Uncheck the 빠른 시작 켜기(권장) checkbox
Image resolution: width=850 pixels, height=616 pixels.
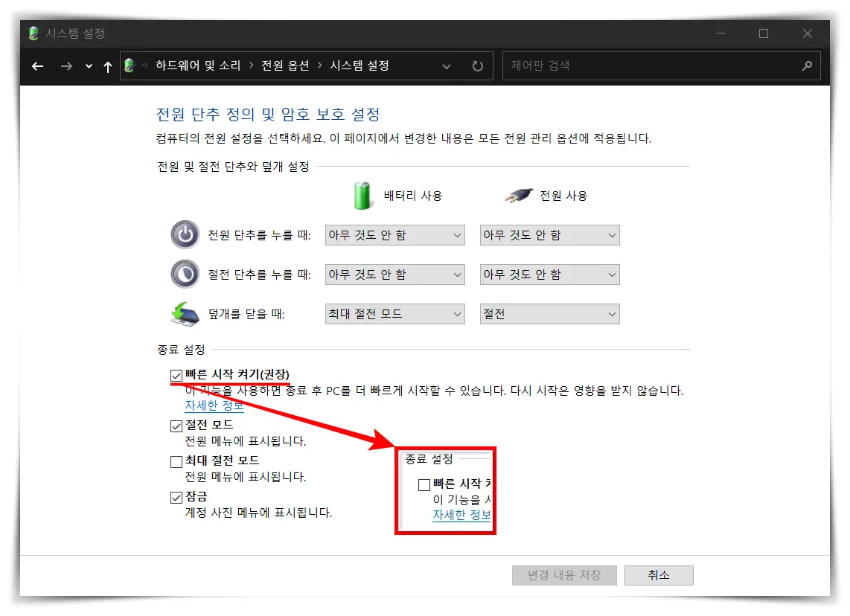tap(176, 375)
